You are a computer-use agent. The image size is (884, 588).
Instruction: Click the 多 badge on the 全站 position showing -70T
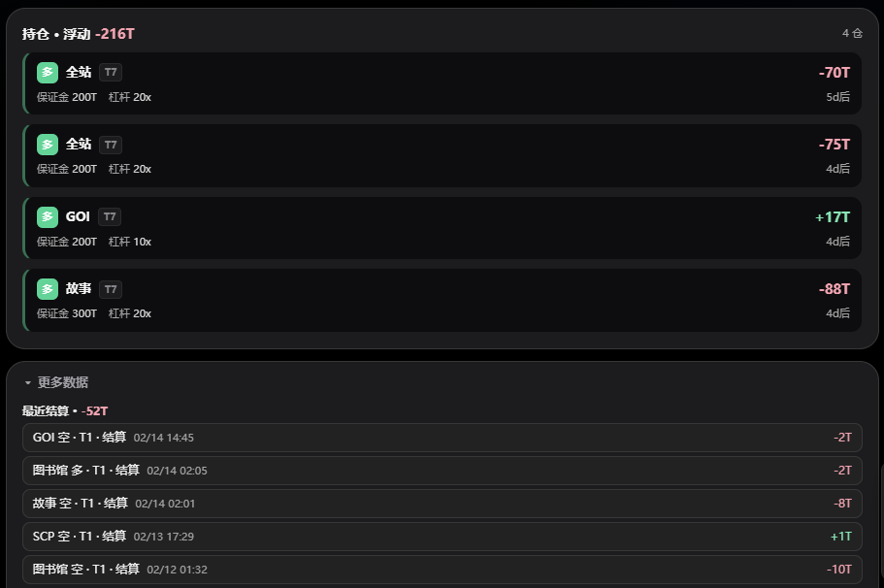48,72
